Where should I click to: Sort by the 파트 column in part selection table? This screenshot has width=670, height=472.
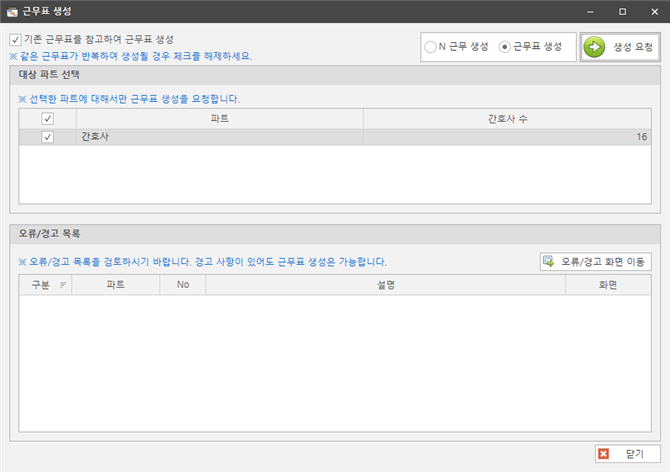(220, 119)
